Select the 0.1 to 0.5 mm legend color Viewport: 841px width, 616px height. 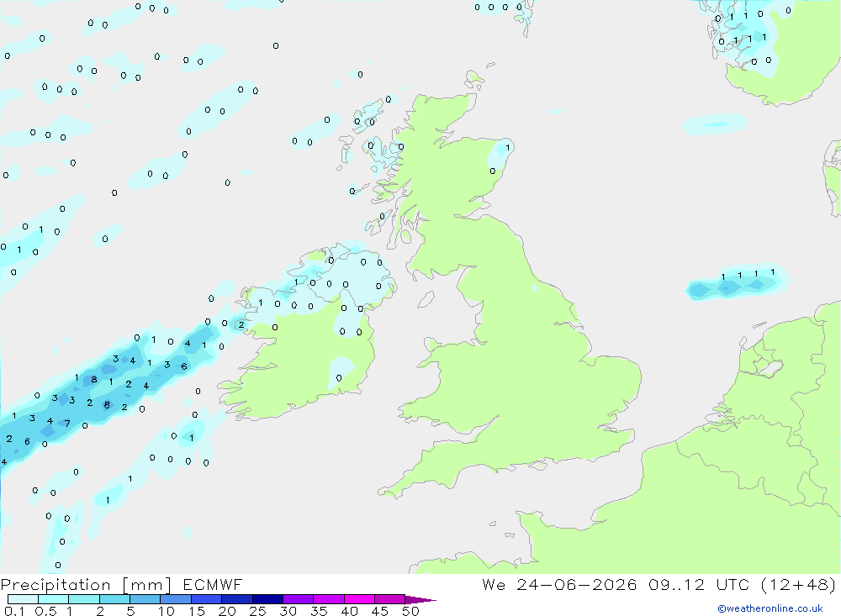(23, 599)
